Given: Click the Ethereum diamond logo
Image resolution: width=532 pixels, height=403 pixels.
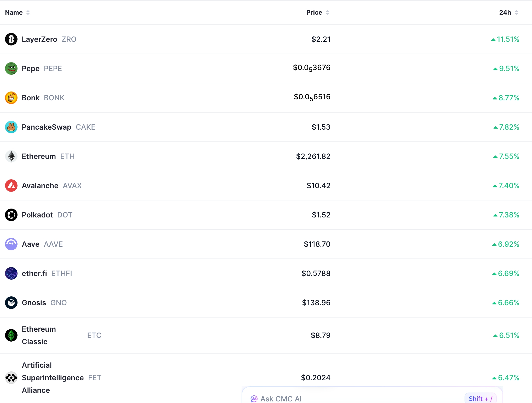Looking at the screenshot, I should click(x=11, y=156).
